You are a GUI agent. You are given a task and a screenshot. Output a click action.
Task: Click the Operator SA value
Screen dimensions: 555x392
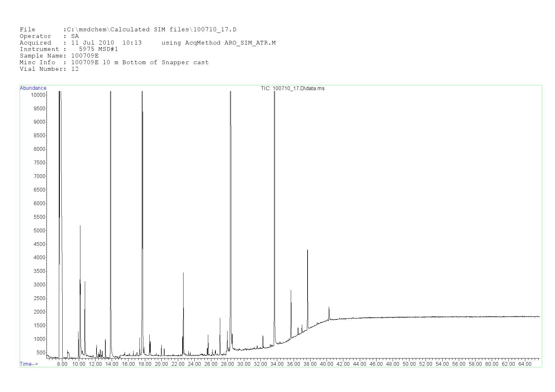[75, 36]
